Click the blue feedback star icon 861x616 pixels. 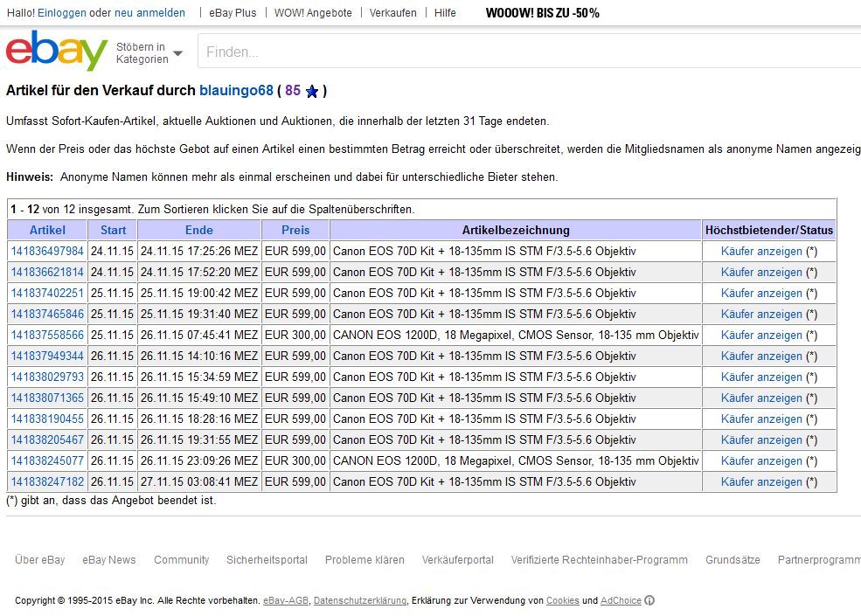point(312,91)
